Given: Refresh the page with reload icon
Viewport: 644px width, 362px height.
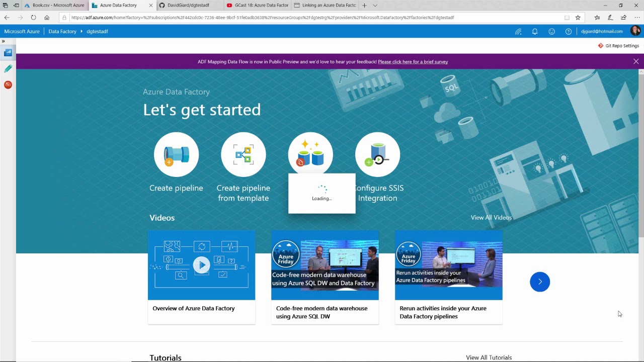Looking at the screenshot, I should [x=33, y=18].
